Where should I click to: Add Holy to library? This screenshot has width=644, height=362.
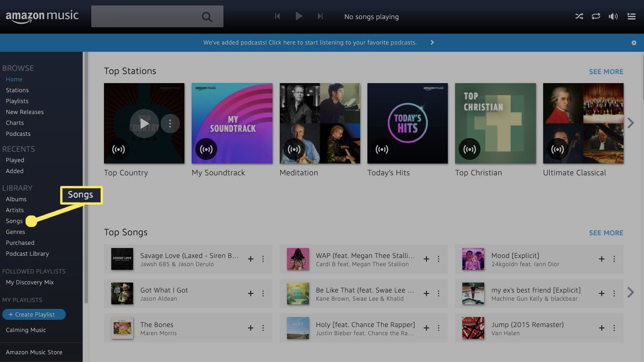pyautogui.click(x=426, y=328)
